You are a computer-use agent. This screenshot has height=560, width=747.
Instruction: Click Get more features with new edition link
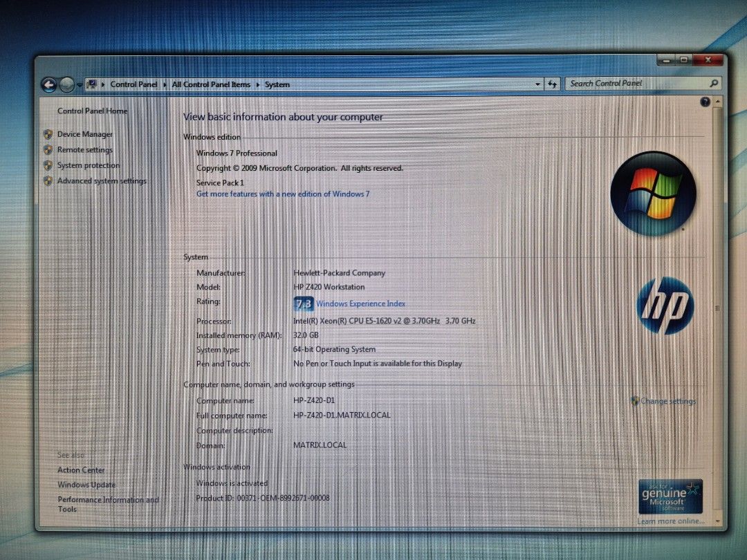point(283,194)
